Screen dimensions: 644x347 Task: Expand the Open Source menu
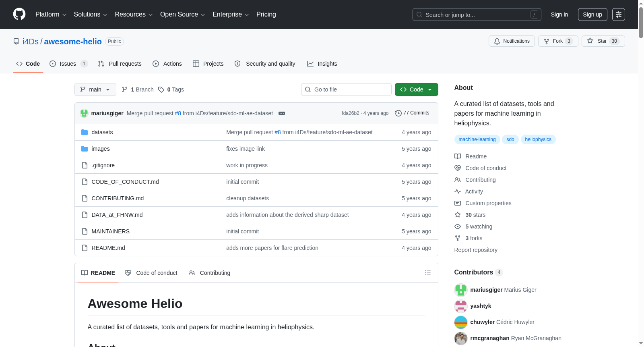tap(182, 15)
